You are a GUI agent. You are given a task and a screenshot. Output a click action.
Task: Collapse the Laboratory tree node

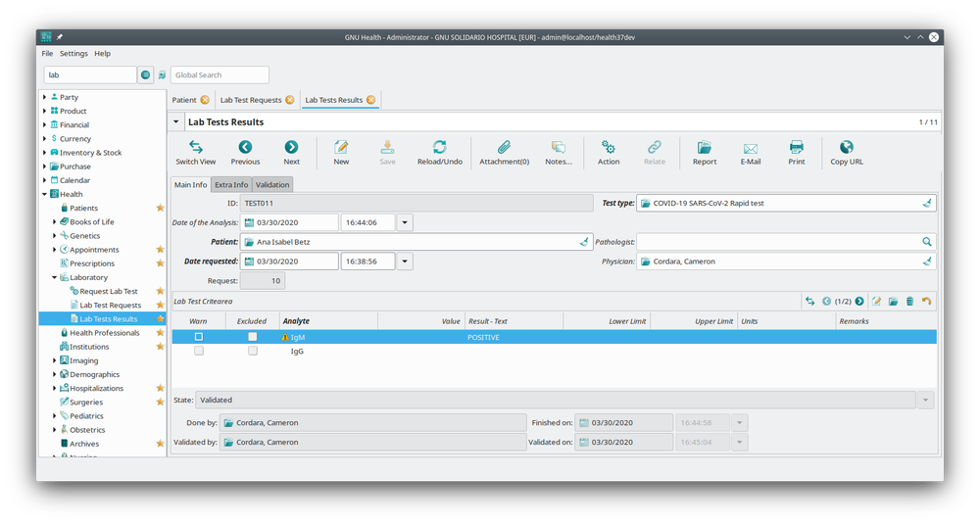pos(54,277)
